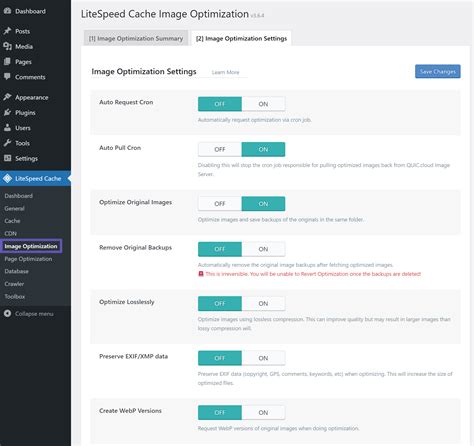Open Image Optimization Summary tab

click(136, 38)
